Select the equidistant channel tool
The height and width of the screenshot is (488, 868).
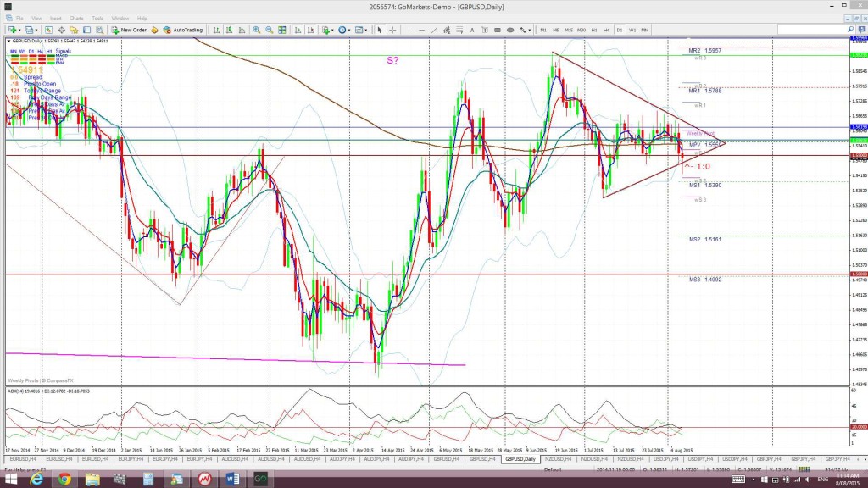[x=447, y=30]
